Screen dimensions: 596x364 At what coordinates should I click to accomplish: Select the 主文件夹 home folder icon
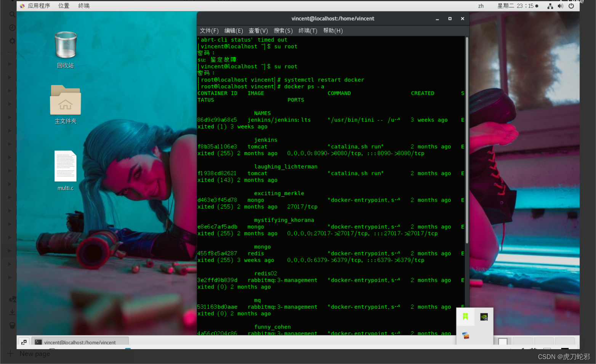coord(66,104)
